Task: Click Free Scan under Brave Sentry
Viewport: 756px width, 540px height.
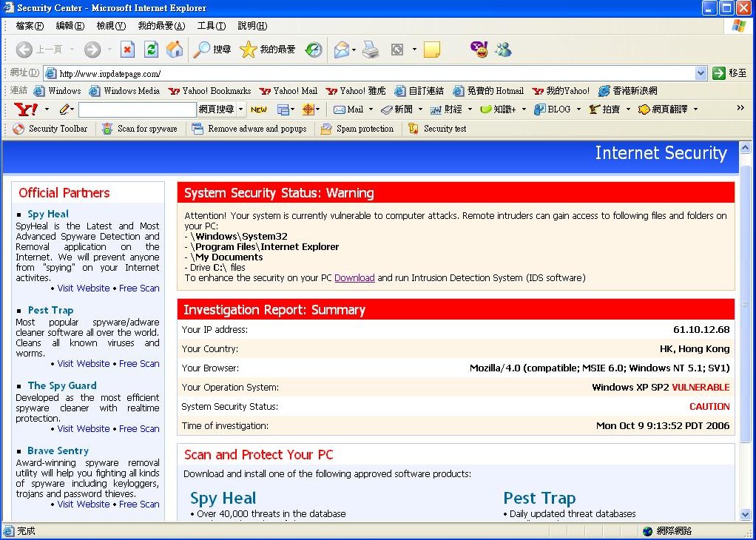Action: [139, 504]
